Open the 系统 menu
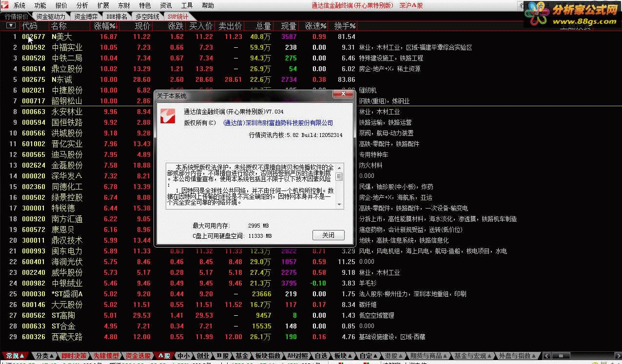The width and height of the screenshot is (622, 364). (19, 6)
